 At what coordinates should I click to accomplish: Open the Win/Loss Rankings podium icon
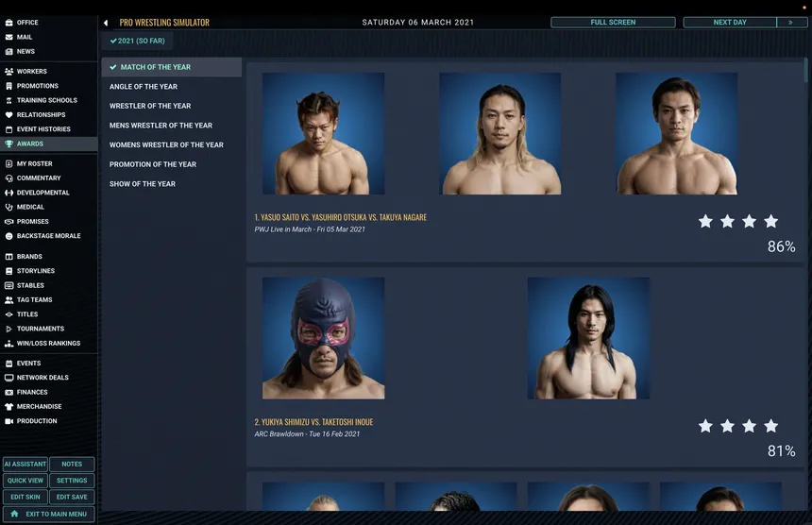click(x=8, y=344)
